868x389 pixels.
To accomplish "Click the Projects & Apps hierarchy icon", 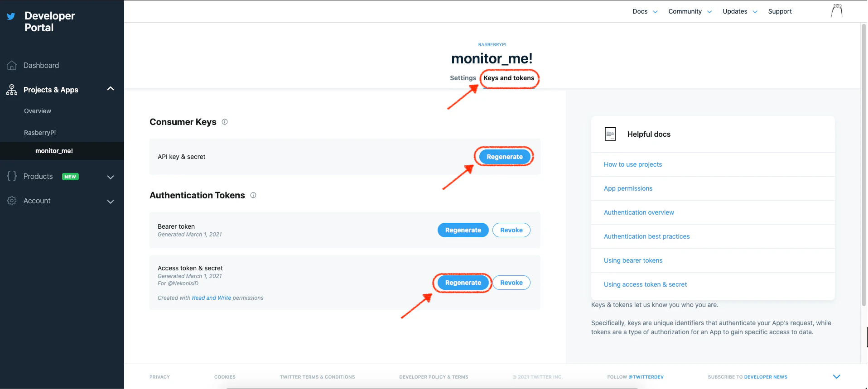I will click(x=12, y=90).
